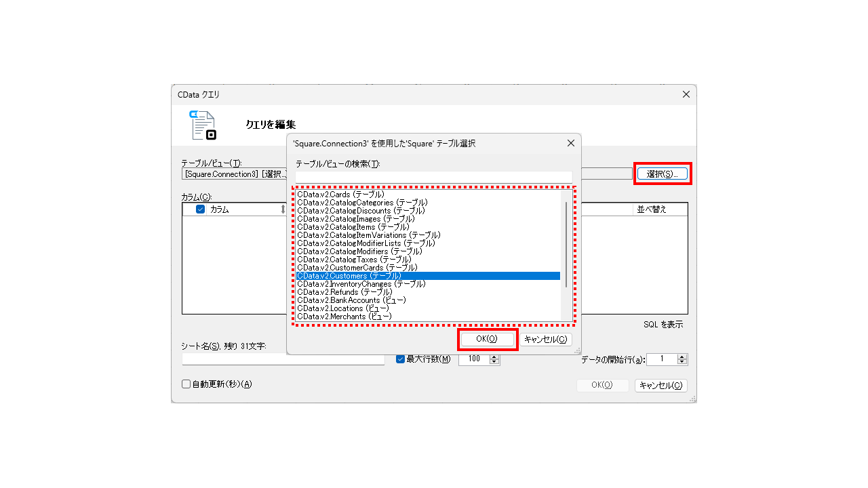Screen dimensions: 868x488
Task: Increase データの開始行 with the up arrow
Action: [x=682, y=357]
